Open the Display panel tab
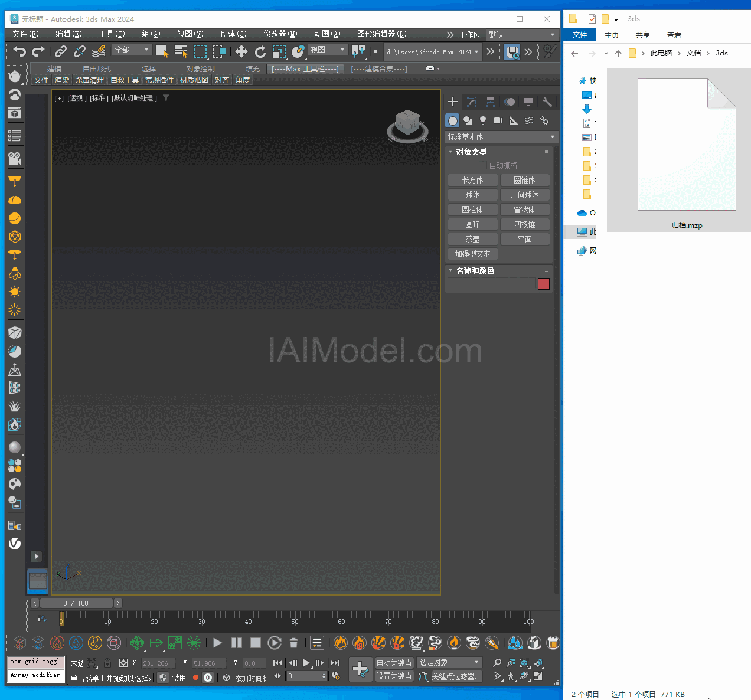 [528, 102]
